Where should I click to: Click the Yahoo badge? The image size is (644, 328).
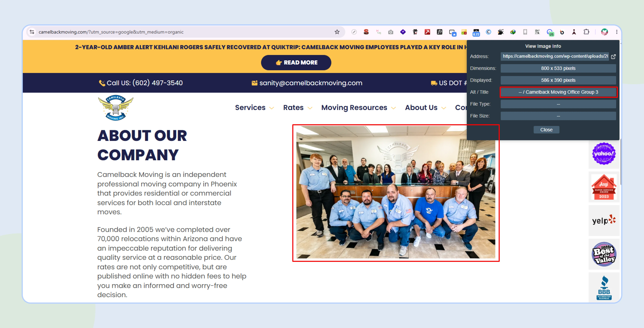point(604,154)
